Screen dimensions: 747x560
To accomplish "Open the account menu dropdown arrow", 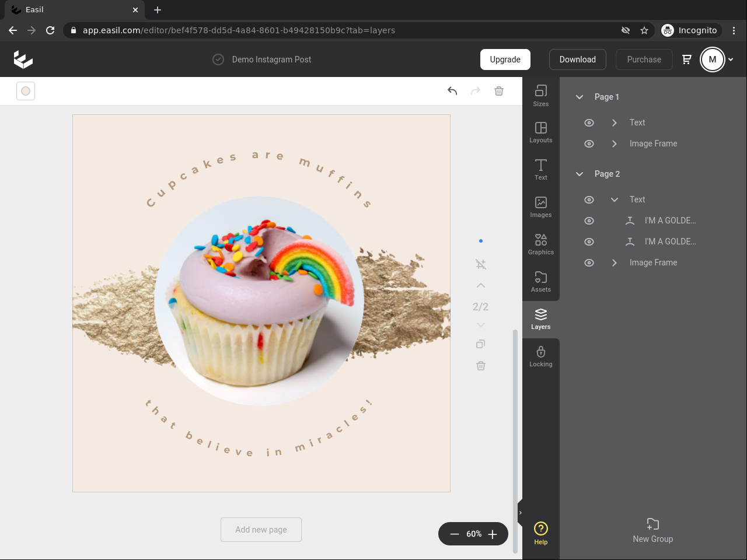I will point(731,60).
